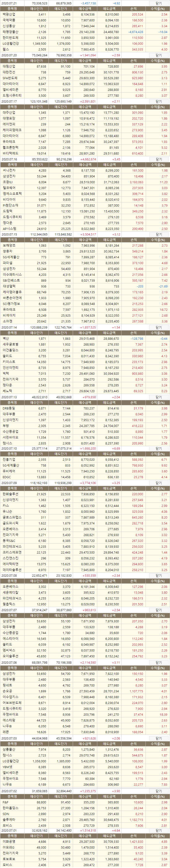This screenshot has height=868, width=170.
Task: Select the 벽산 stock name
Action: click(x=6, y=339)
